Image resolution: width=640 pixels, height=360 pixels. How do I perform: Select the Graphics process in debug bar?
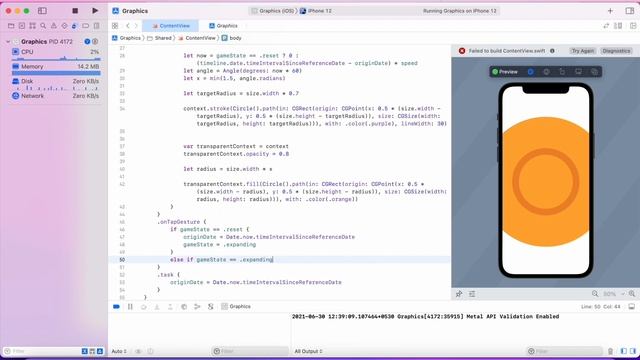pos(236,307)
